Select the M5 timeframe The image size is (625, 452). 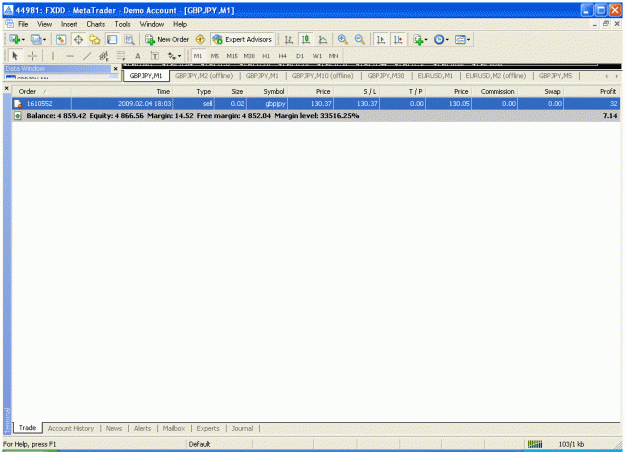(x=215, y=56)
